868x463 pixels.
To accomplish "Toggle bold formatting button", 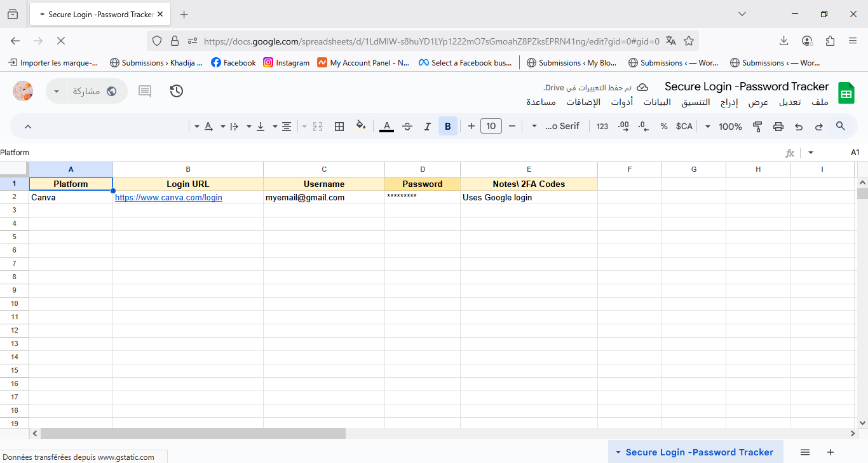I will (x=448, y=127).
